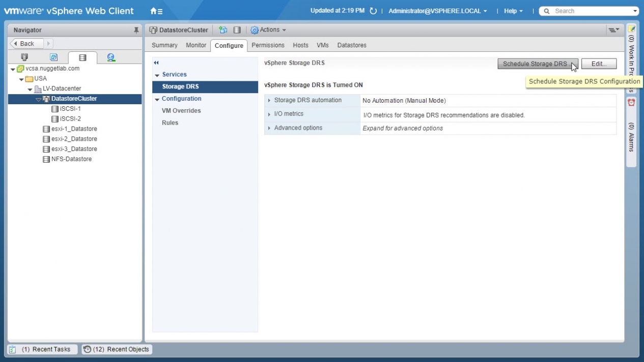Expand the I/O metrics row

[x=269, y=114]
